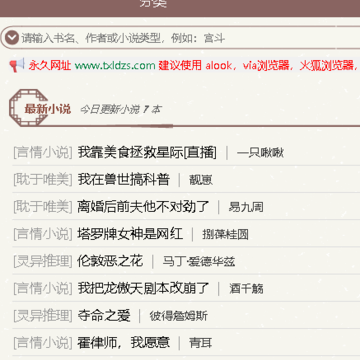Select [耽于唯美] category beside 离婚后前夫他不对劲了
360x360 pixels.
click(x=43, y=207)
